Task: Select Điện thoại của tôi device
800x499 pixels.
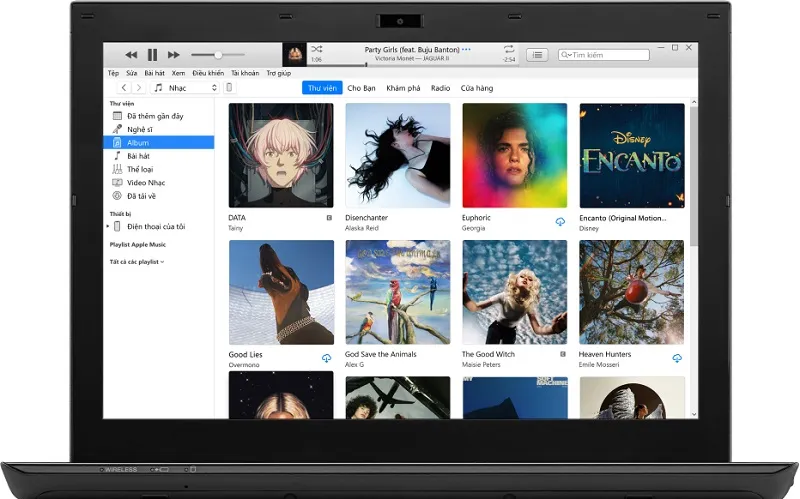Action: (x=156, y=226)
